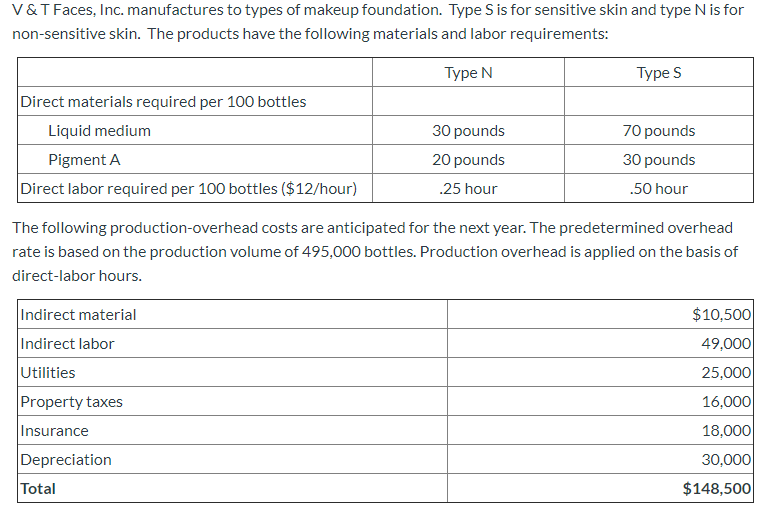Click the 'Property taxes' row label
The image size is (774, 515).
(x=72, y=402)
